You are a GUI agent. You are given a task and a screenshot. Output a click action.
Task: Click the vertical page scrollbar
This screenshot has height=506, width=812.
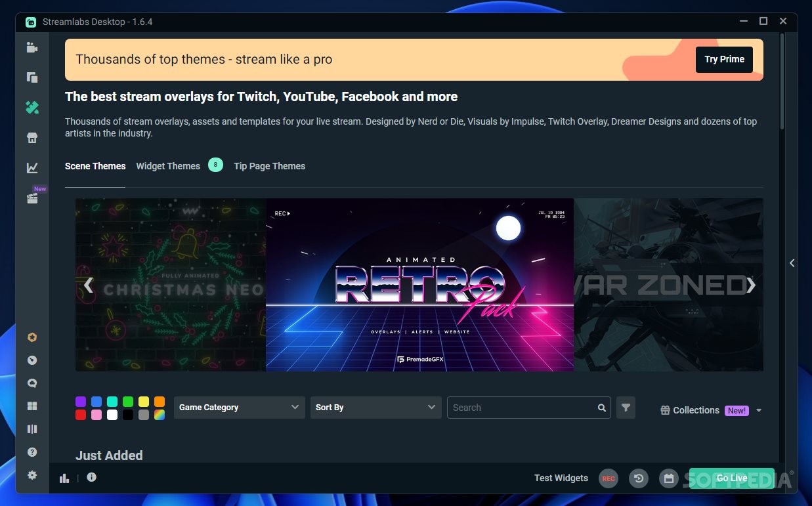(x=782, y=82)
